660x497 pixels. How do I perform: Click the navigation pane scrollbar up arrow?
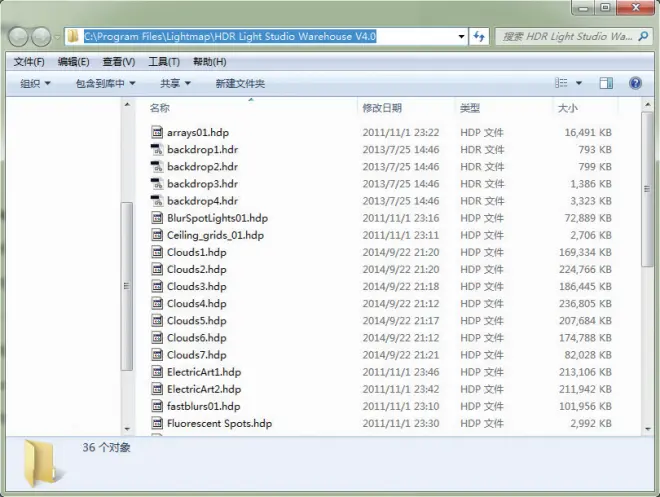click(x=127, y=104)
